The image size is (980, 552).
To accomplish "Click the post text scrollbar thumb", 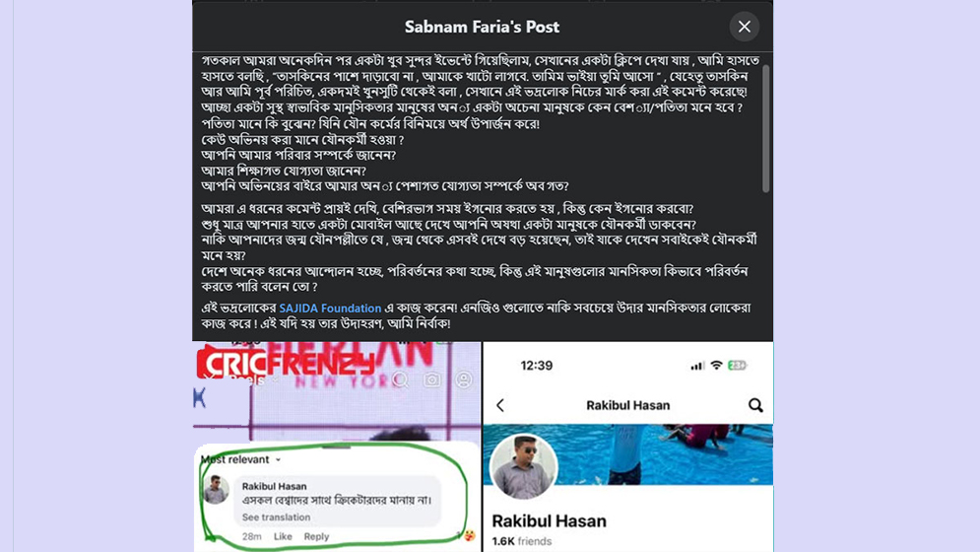I will point(765,128).
